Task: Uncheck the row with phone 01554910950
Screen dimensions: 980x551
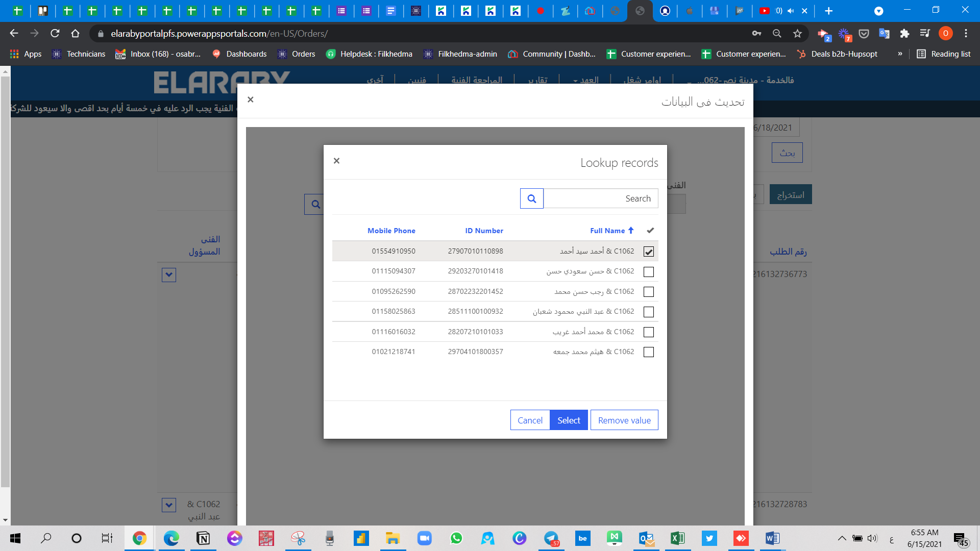Action: point(648,252)
